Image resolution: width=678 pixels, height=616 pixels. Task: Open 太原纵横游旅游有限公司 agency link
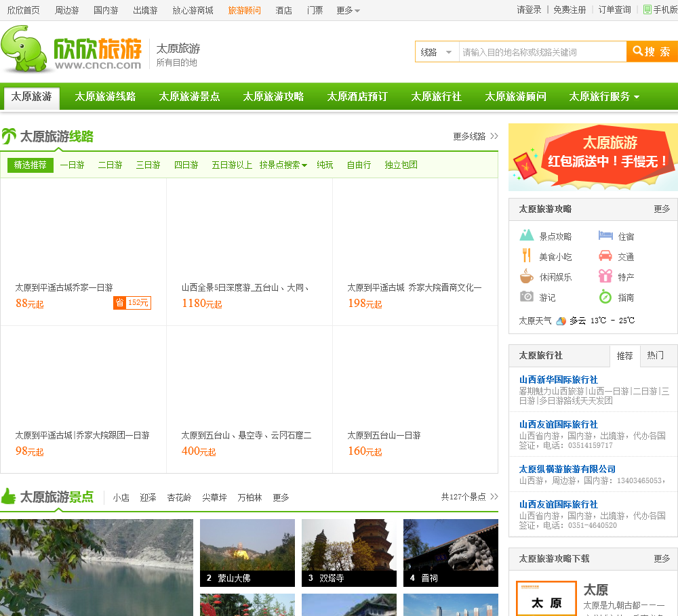[567, 469]
